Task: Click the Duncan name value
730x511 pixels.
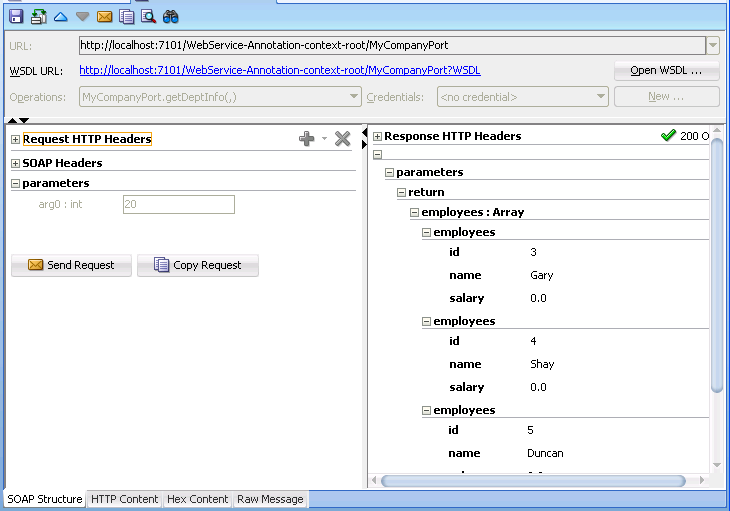Action: pyautogui.click(x=545, y=453)
